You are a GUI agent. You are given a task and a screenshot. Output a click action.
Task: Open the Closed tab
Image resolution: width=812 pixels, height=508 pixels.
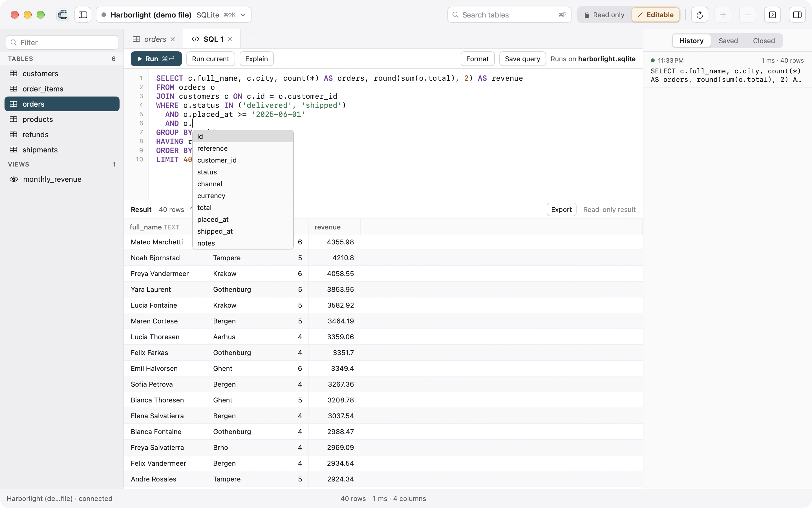(x=764, y=41)
